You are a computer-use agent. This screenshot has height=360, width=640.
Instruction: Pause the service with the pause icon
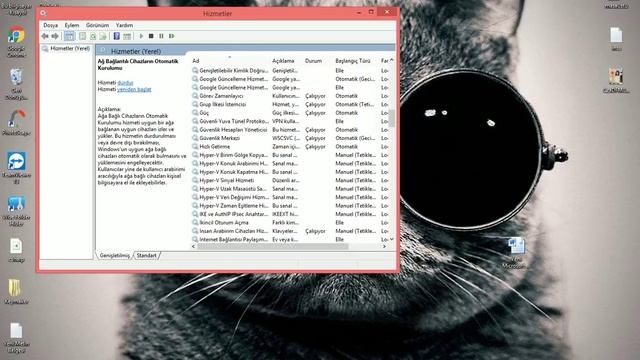coord(161,36)
